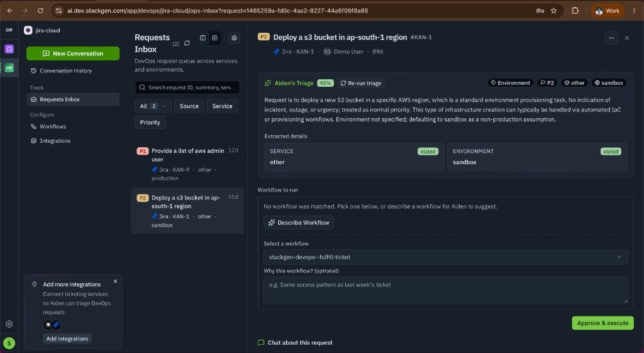This screenshot has height=353, width=644.
Task: Click the jira-cloud project switcher
Action: click(x=42, y=30)
